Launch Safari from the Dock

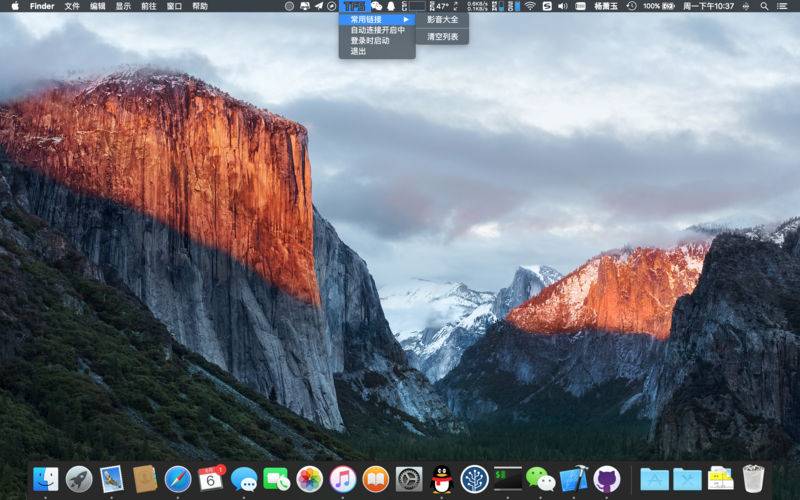[x=178, y=480]
